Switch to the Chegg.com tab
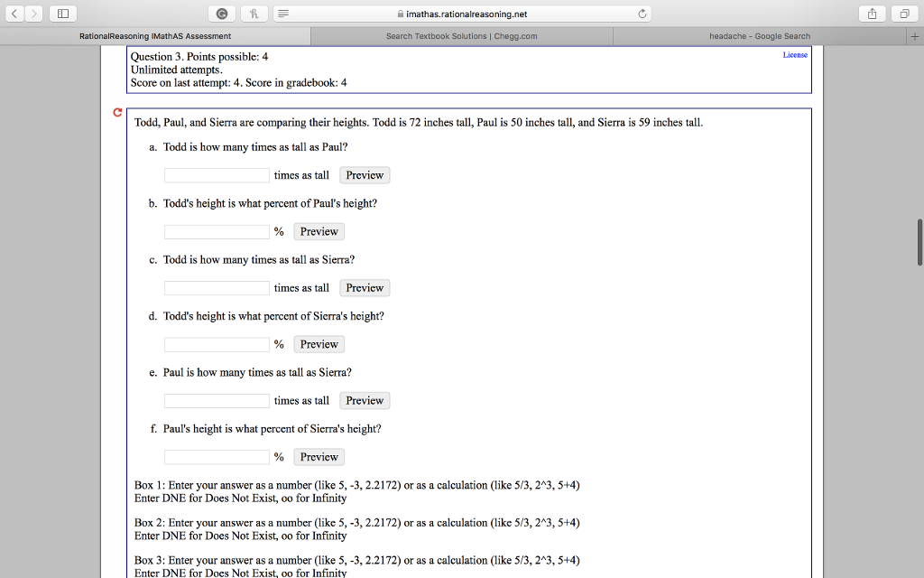Image resolution: width=924 pixels, height=578 pixels. point(460,36)
